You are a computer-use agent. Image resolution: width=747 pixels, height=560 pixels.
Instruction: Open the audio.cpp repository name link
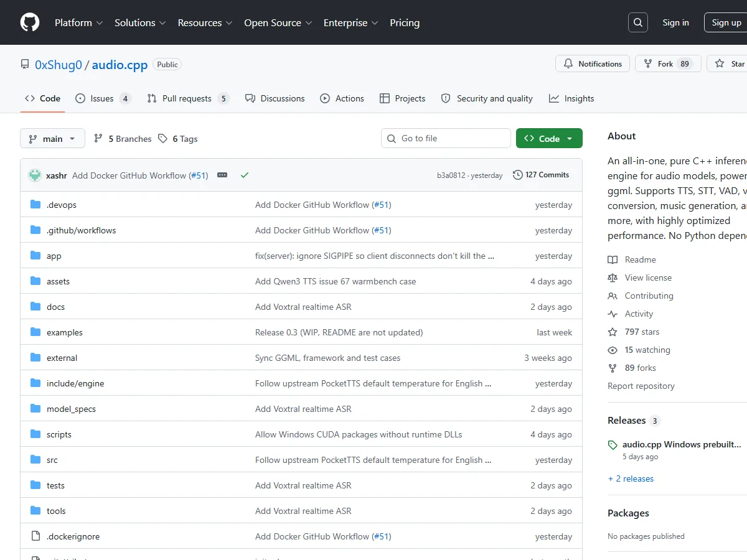[120, 65]
